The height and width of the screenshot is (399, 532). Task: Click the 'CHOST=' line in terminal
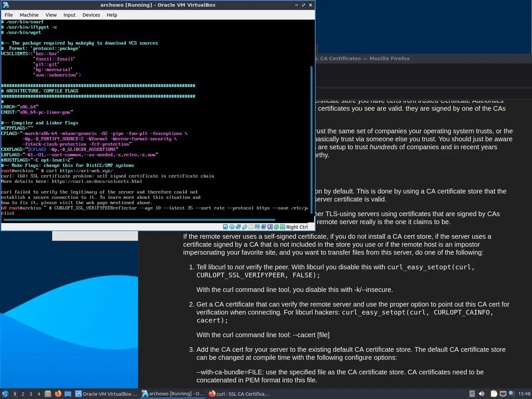tap(37, 112)
